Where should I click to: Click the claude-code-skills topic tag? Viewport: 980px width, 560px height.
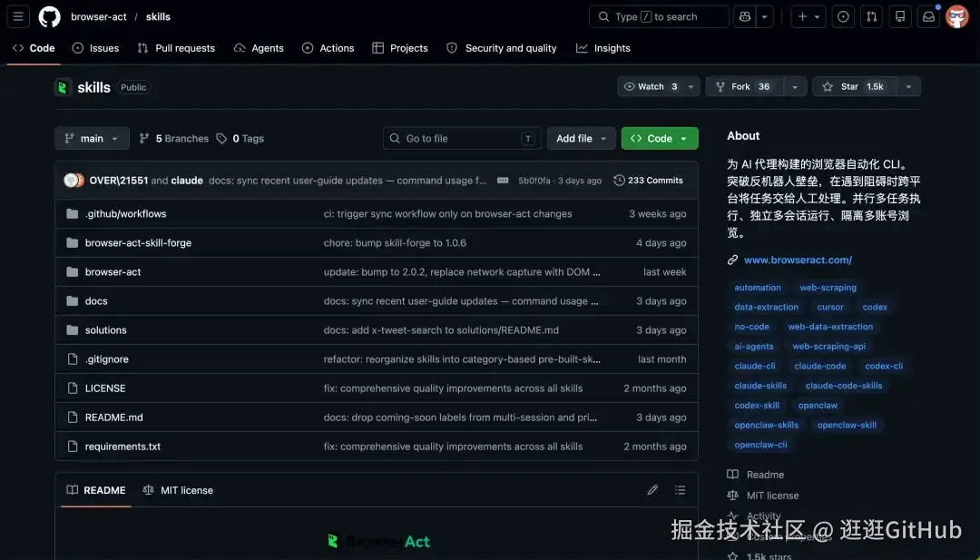click(x=844, y=386)
